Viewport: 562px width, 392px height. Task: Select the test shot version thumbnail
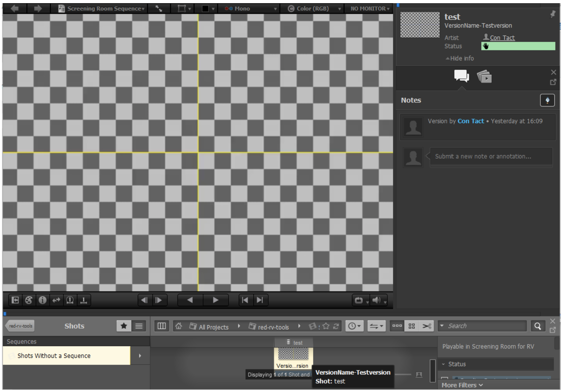click(293, 354)
